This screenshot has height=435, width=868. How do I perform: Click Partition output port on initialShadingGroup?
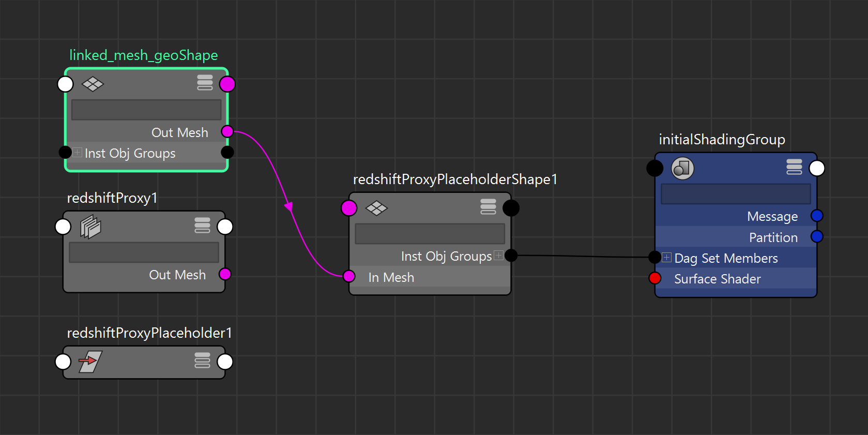pyautogui.click(x=817, y=236)
